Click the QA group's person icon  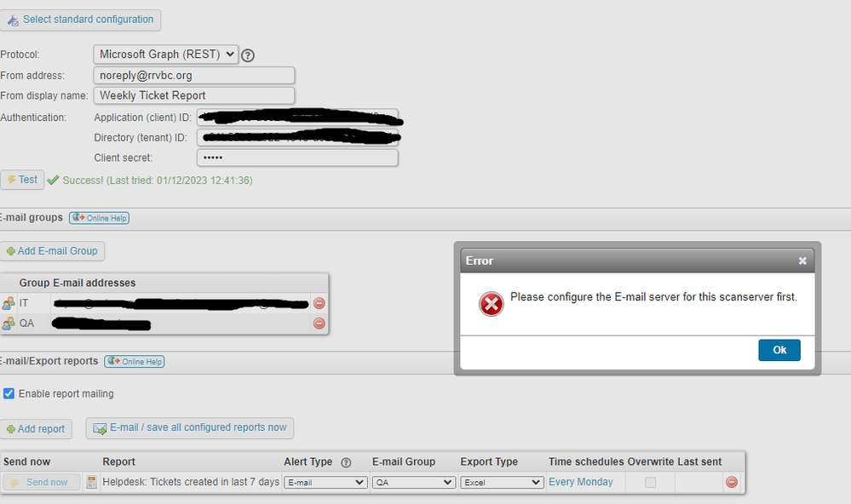[9, 323]
